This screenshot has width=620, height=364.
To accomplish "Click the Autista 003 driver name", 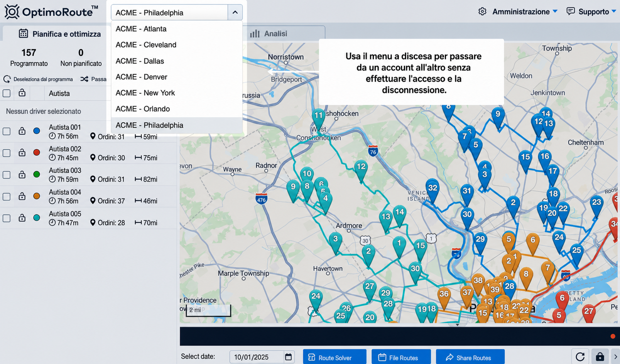I will (65, 170).
